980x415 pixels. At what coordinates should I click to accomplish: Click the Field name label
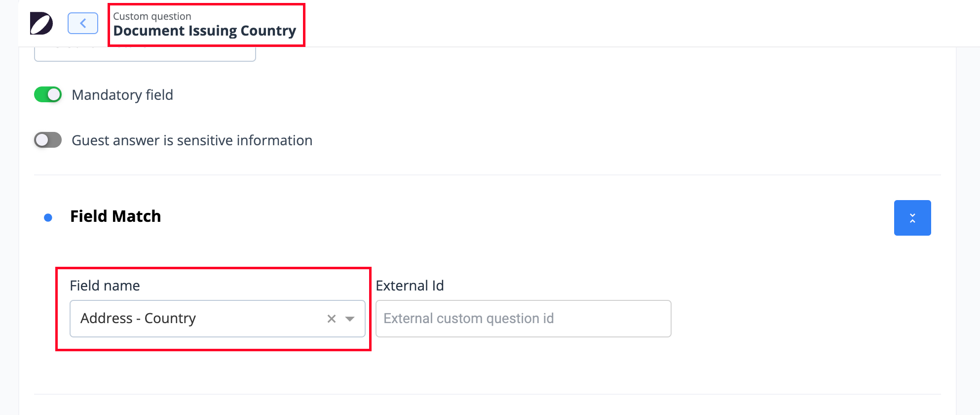105,286
